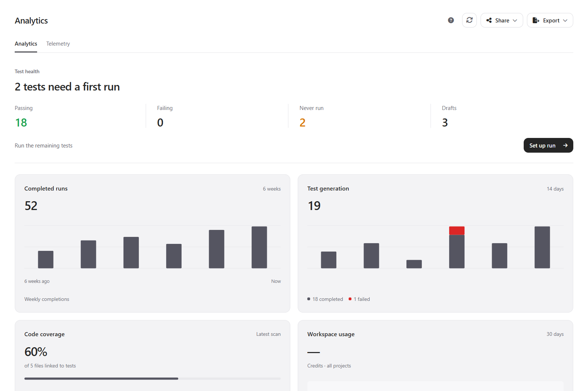The height and width of the screenshot is (391, 588).
Task: Click 'Credits · all projects' text
Action: click(329, 366)
